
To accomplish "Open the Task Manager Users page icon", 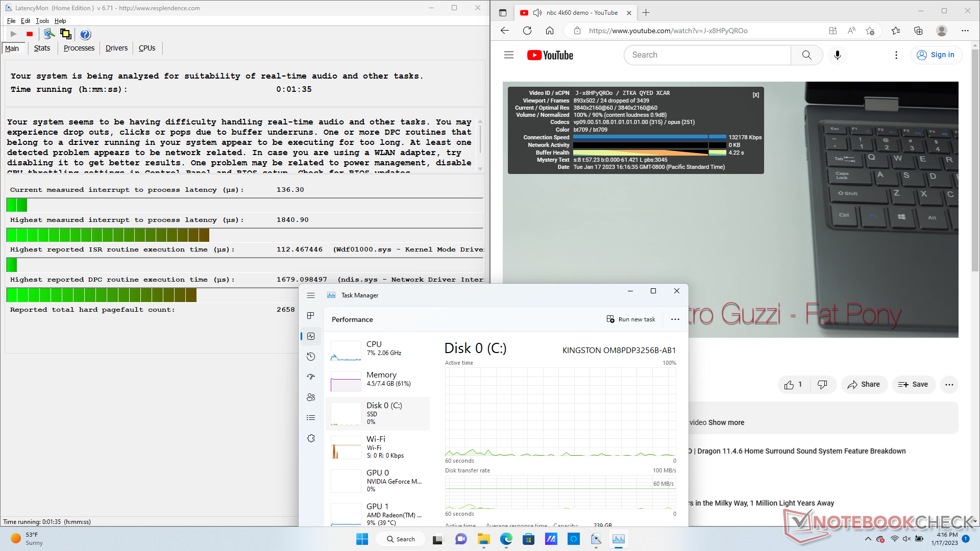I will [311, 397].
